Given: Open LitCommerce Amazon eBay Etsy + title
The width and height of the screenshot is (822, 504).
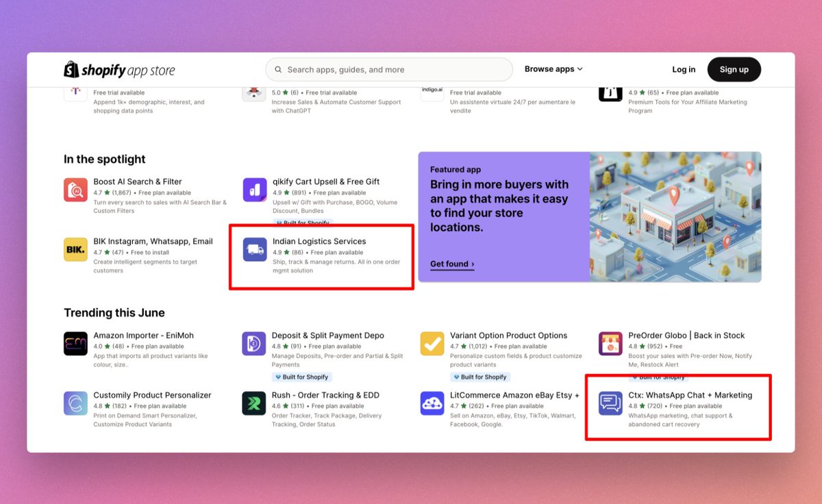Looking at the screenshot, I should 514,395.
